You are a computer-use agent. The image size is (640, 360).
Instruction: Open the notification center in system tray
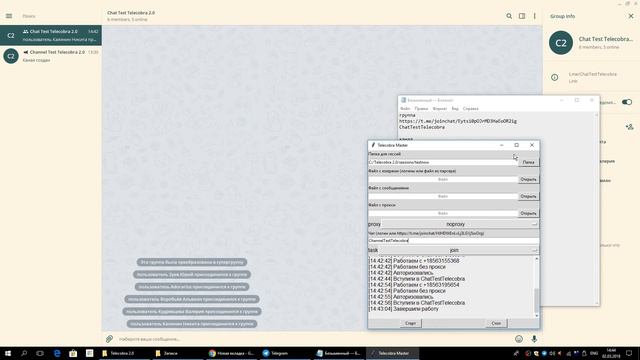pos(629,353)
